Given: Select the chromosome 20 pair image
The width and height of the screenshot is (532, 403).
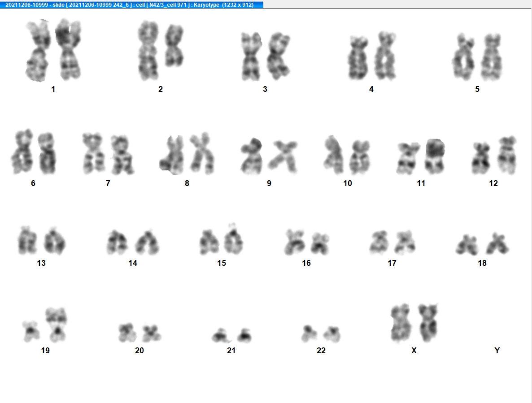Looking at the screenshot, I should pyautogui.click(x=140, y=333).
